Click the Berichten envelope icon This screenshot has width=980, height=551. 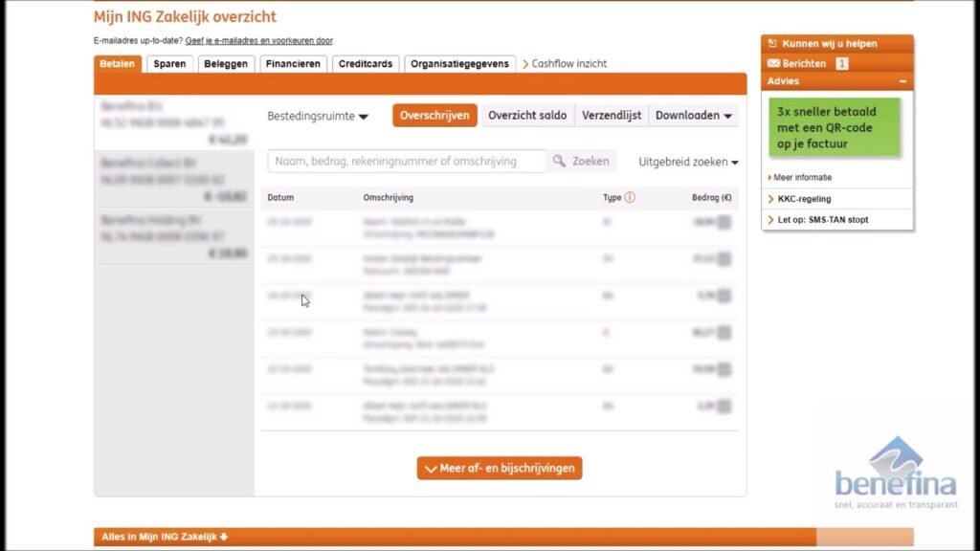[x=772, y=64]
